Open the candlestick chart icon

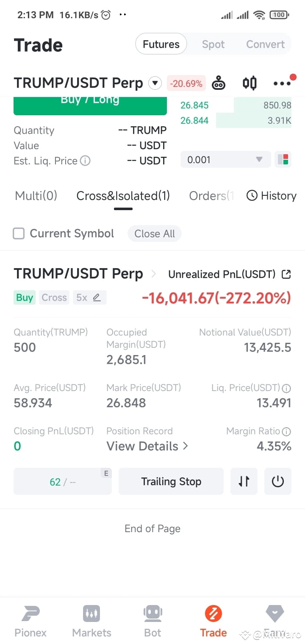point(250,83)
